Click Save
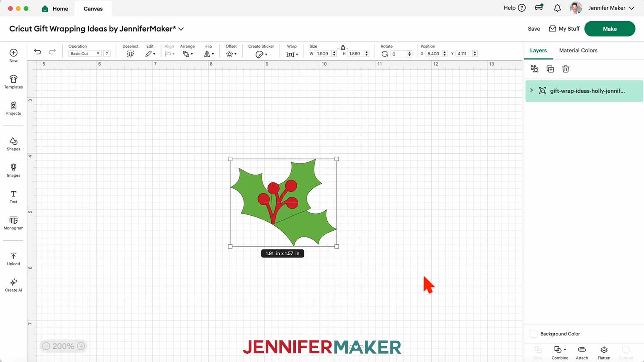Screen dimensions: 644x362 534,29
